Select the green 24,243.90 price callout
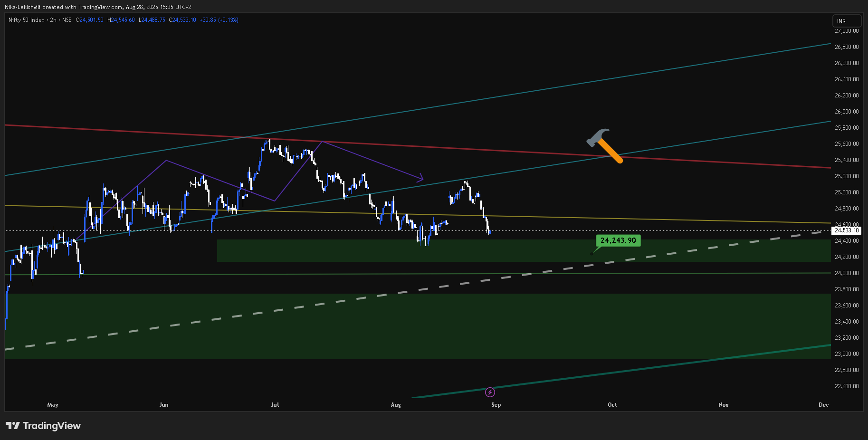Viewport: 868px width, 440px height. pos(618,240)
